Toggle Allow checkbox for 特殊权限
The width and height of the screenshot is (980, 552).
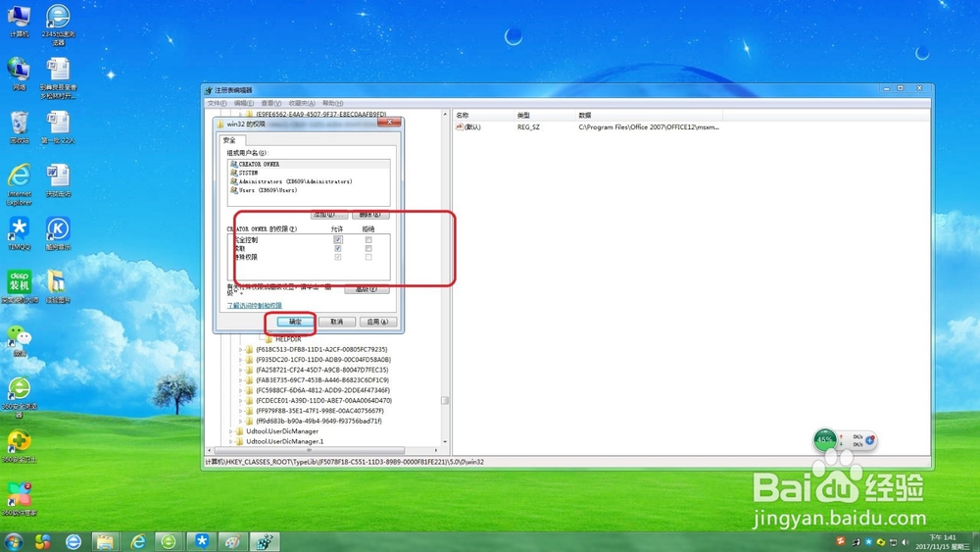[337, 257]
